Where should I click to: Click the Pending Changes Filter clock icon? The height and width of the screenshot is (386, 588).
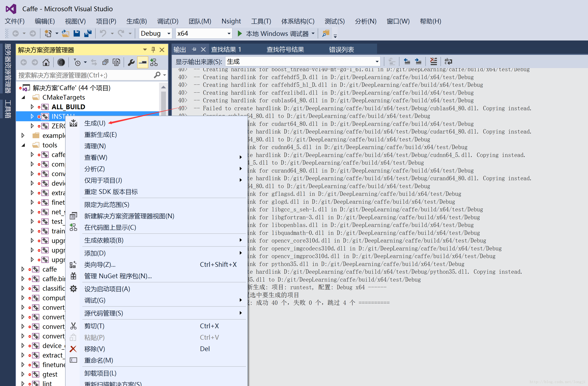click(x=77, y=62)
